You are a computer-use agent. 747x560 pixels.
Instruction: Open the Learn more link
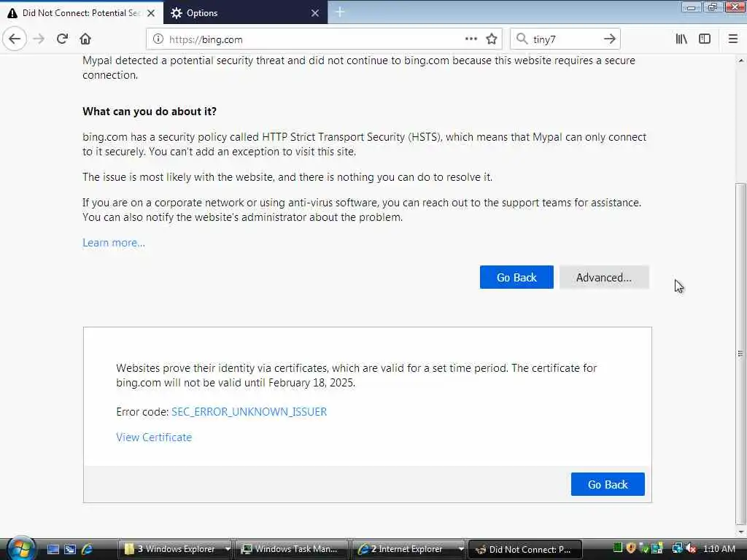pos(114,243)
